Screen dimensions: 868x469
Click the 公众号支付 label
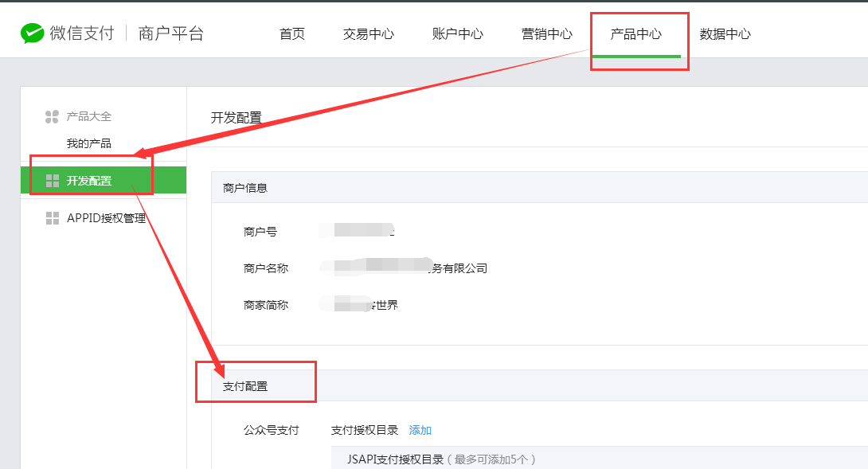(272, 430)
